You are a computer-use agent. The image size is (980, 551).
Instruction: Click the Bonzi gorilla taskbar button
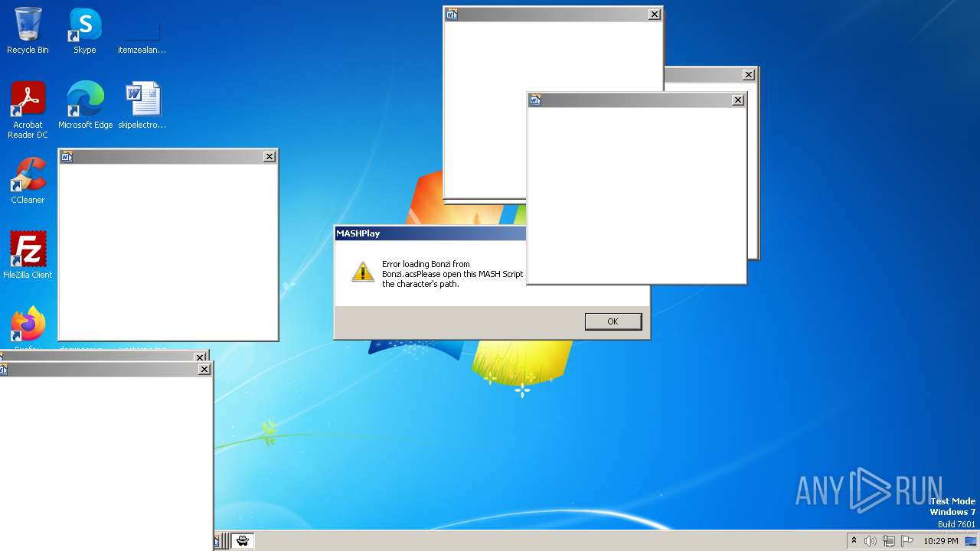(243, 541)
